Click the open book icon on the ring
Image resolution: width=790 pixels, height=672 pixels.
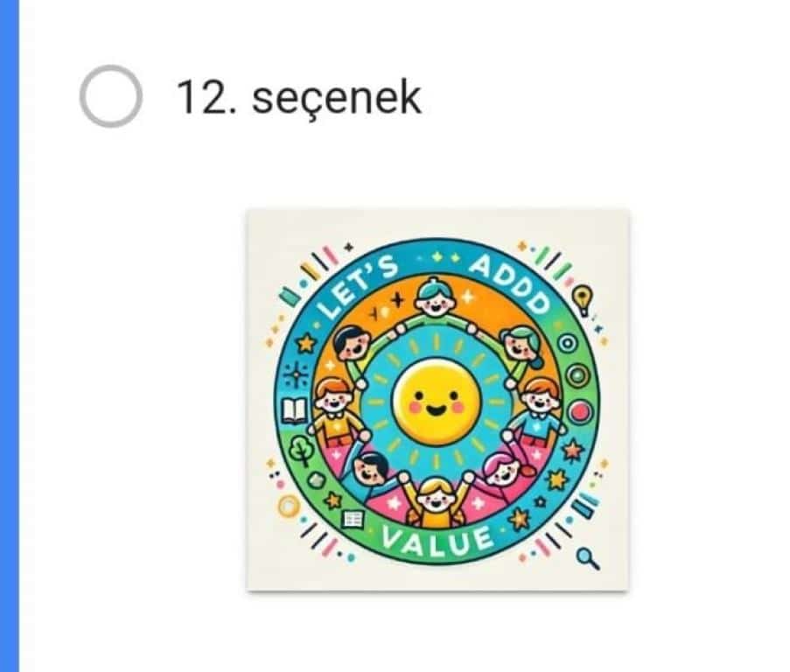(294, 409)
